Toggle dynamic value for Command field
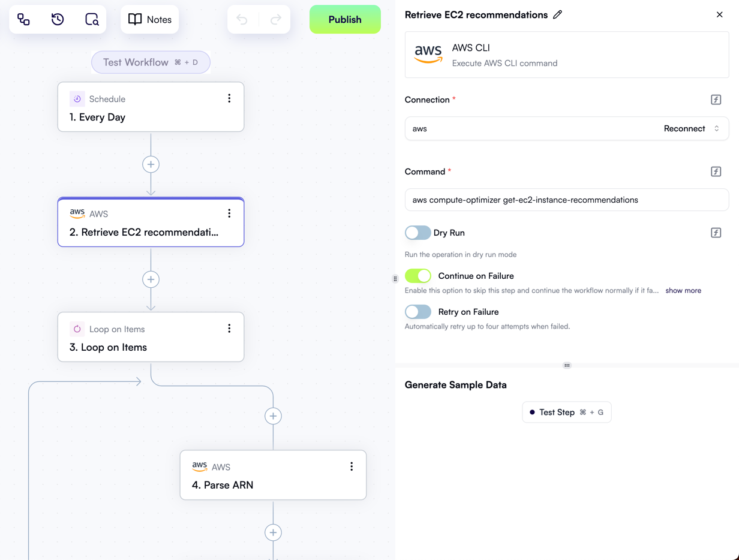This screenshot has height=560, width=739. [x=716, y=171]
